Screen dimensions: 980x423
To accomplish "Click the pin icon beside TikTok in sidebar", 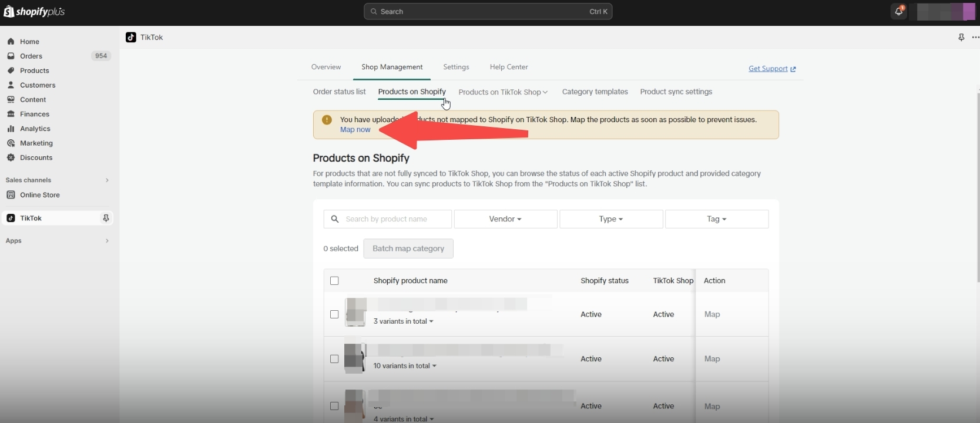I will 106,218.
